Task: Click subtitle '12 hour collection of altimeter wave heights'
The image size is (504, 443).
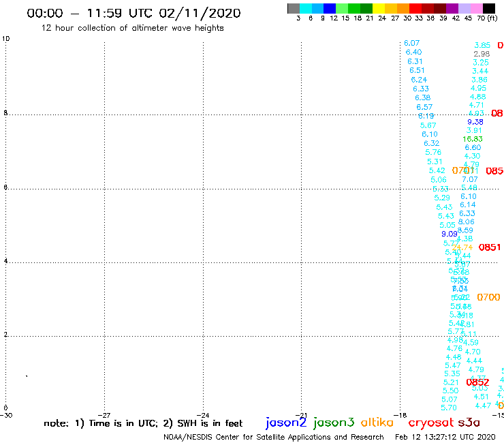Action: click(x=132, y=28)
